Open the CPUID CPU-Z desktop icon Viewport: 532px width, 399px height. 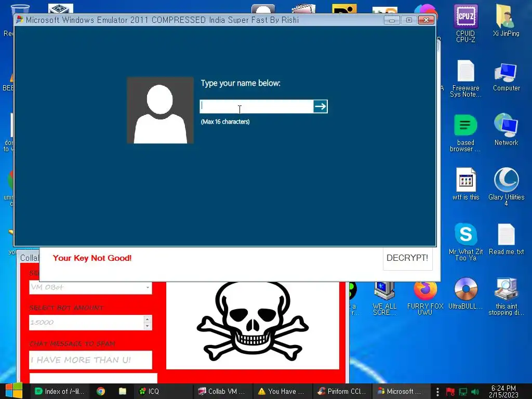[x=465, y=23]
